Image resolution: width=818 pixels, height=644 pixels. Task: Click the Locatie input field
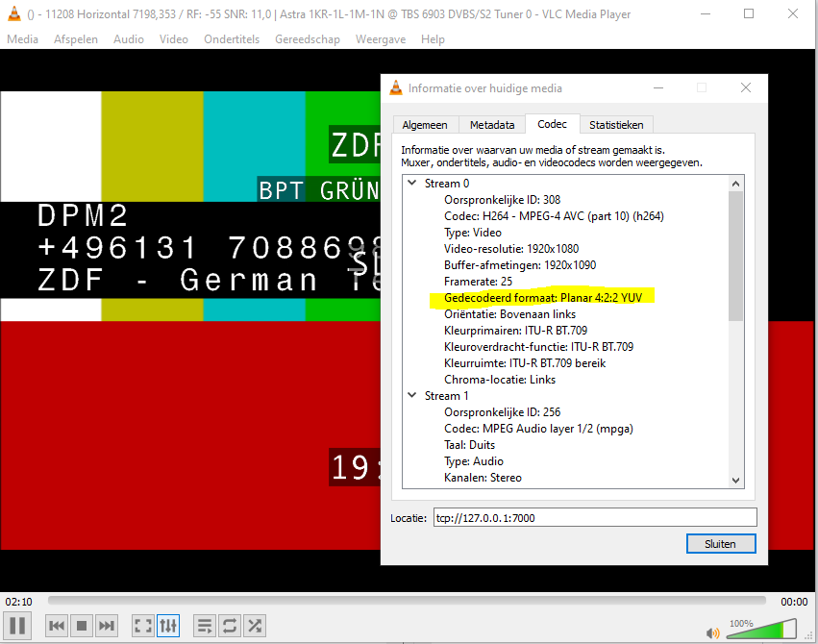click(x=594, y=518)
